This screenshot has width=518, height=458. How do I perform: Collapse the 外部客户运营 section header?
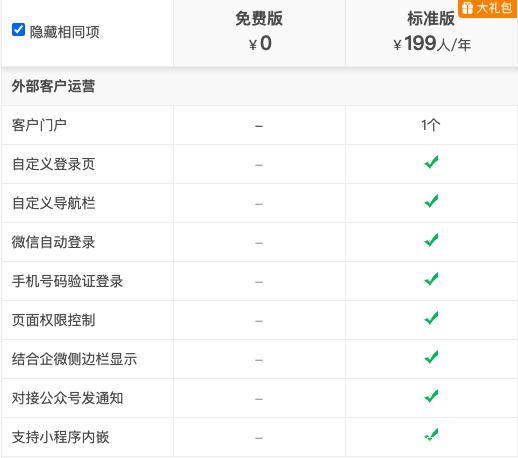click(259, 86)
